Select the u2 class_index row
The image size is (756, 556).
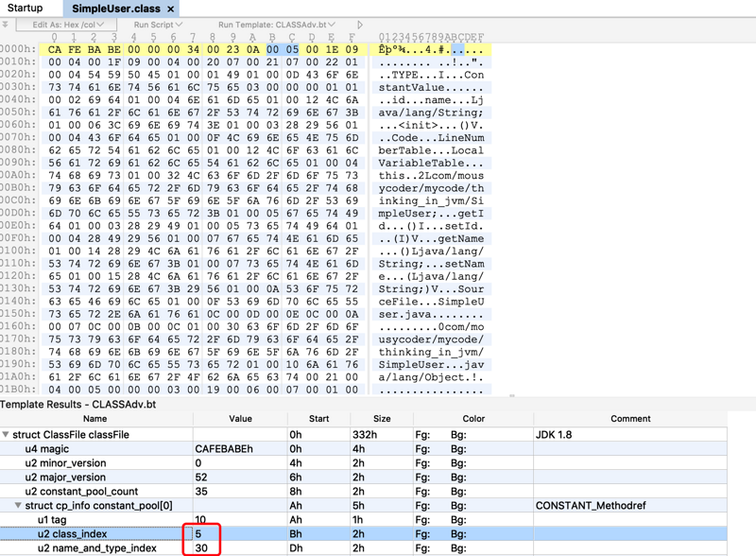363,534
